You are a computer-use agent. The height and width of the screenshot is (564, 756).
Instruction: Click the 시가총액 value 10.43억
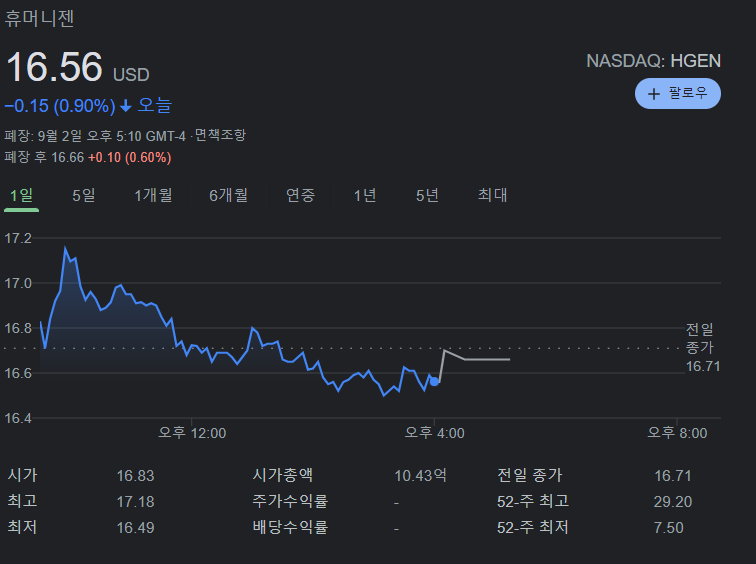tap(420, 476)
